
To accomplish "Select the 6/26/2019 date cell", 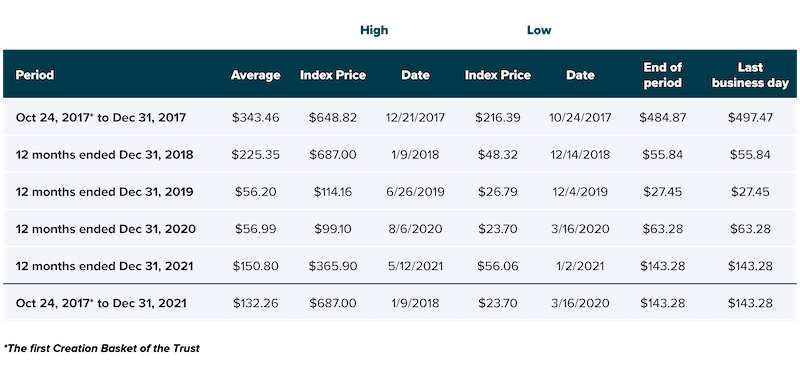I will coord(415,192).
